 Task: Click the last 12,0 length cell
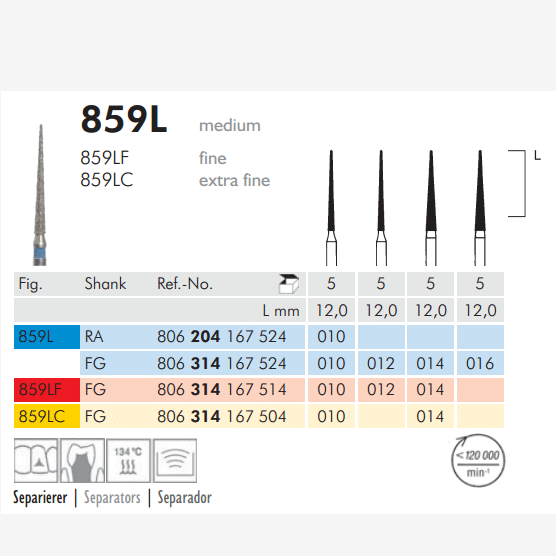(480, 310)
